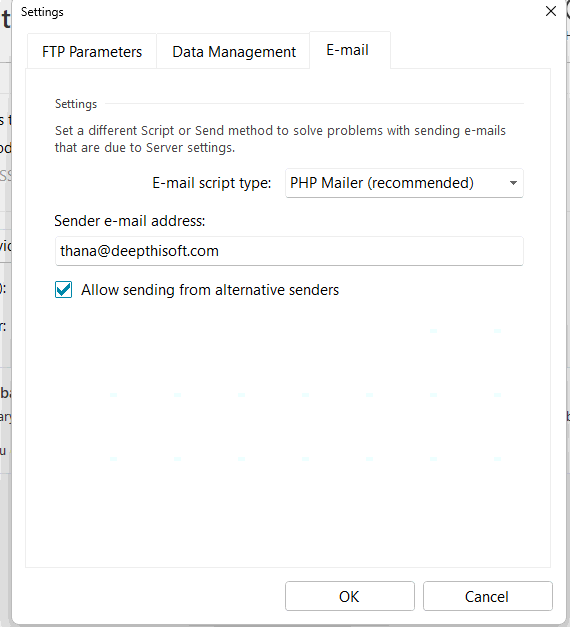Image resolution: width=570 pixels, height=627 pixels.
Task: Select the E-mail tab
Action: pos(350,50)
